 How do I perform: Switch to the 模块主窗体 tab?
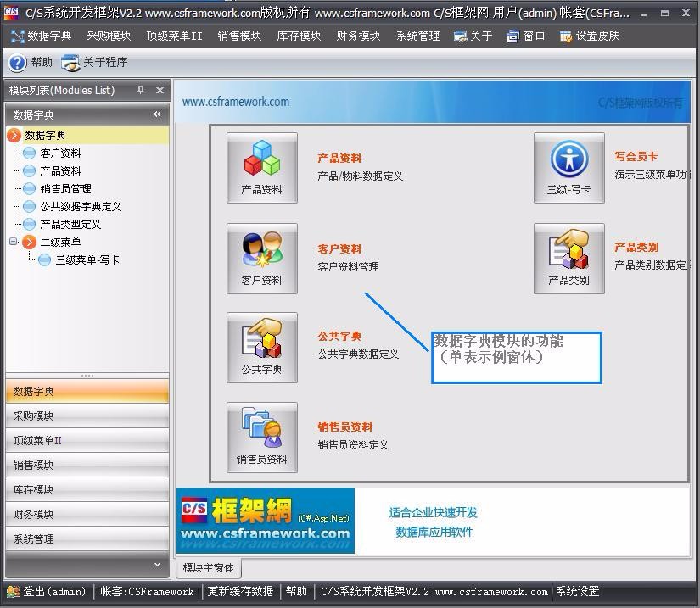point(208,568)
